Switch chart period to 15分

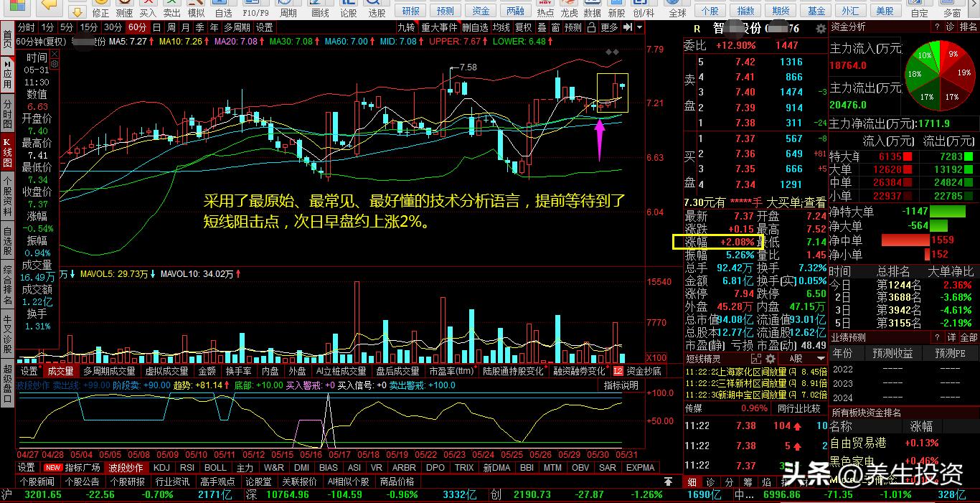point(88,27)
